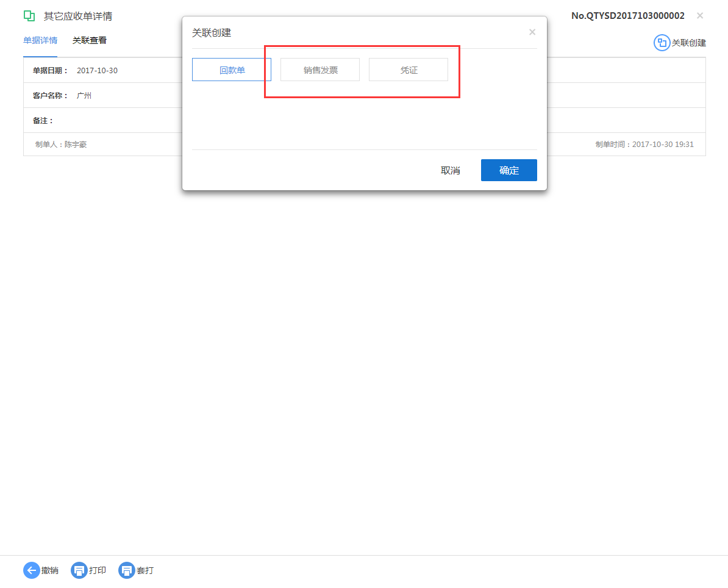The image size is (728, 588).
Task: Click the date value 2017-10-30
Action: (x=97, y=71)
